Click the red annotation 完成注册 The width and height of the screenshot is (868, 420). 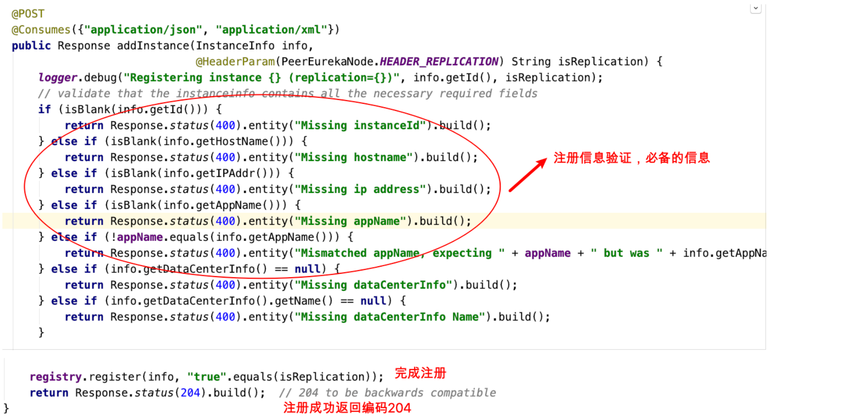click(x=421, y=373)
